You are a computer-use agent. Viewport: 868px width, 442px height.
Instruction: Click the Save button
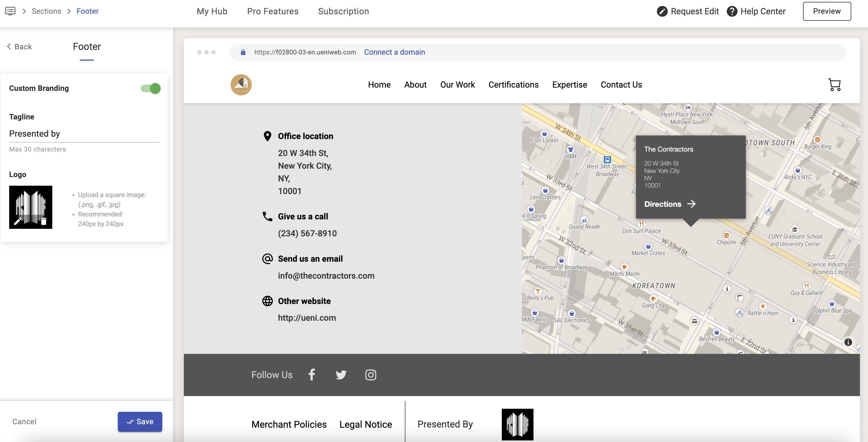click(140, 422)
